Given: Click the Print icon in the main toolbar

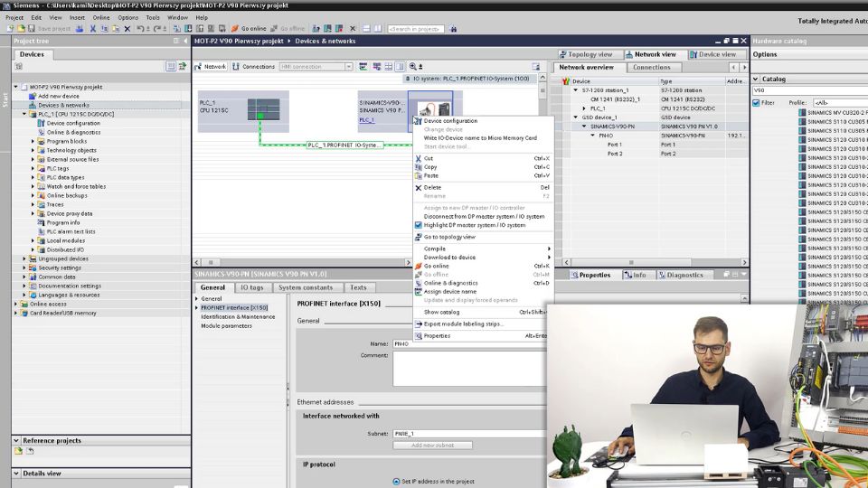Looking at the screenshot, I should point(80,28).
